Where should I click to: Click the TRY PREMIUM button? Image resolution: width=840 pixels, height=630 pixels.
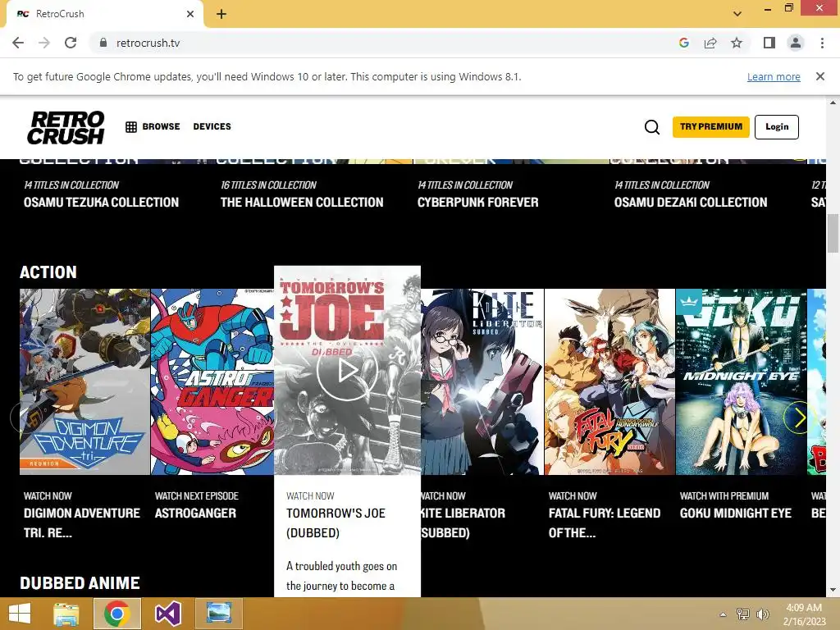[711, 127]
